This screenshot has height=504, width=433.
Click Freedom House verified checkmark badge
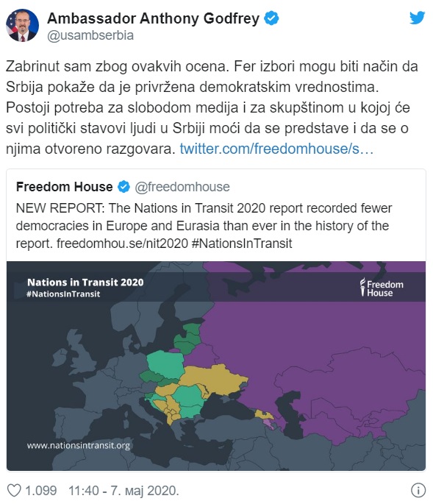coord(124,187)
